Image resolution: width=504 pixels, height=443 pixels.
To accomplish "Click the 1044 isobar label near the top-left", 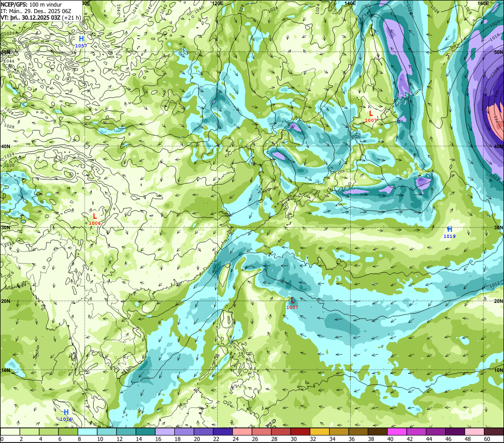I will (x=9, y=61).
